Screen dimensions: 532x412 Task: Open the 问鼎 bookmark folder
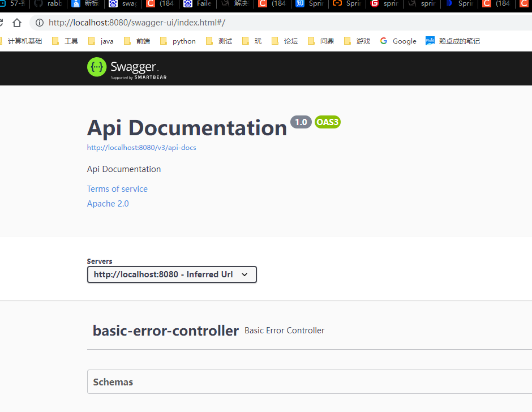click(x=321, y=41)
